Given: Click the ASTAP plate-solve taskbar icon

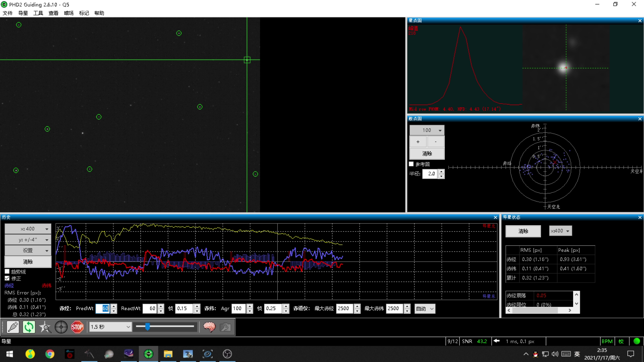Looking at the screenshot, I should click(x=208, y=354).
